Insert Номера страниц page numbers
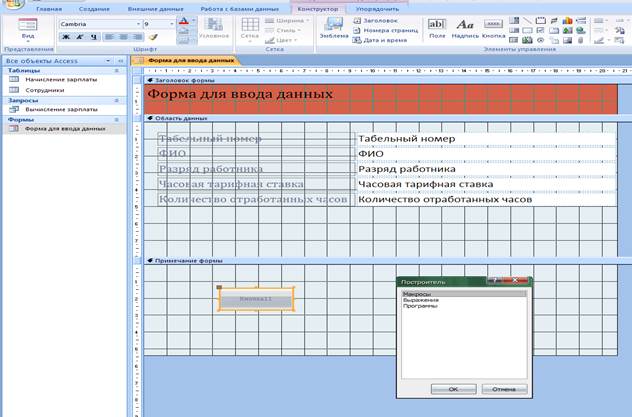Image resolution: width=632 pixels, height=417 pixels. click(x=386, y=30)
